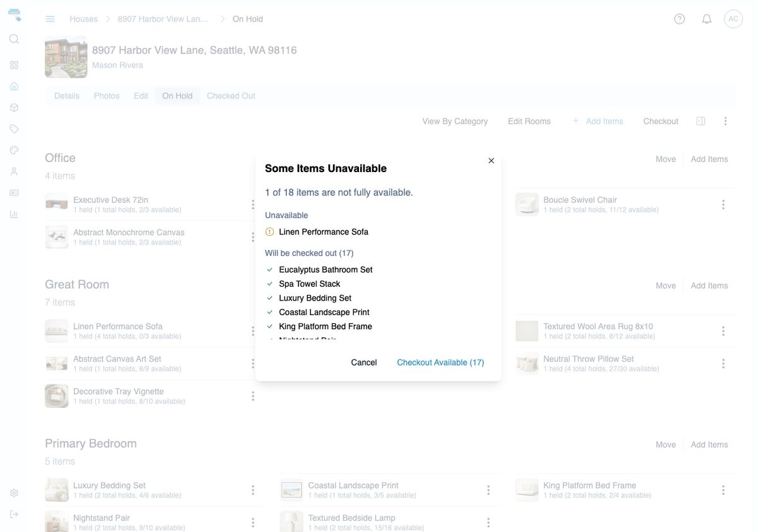Image resolution: width=757 pixels, height=532 pixels.
Task: Click the logout icon in sidebar
Action: click(14, 514)
